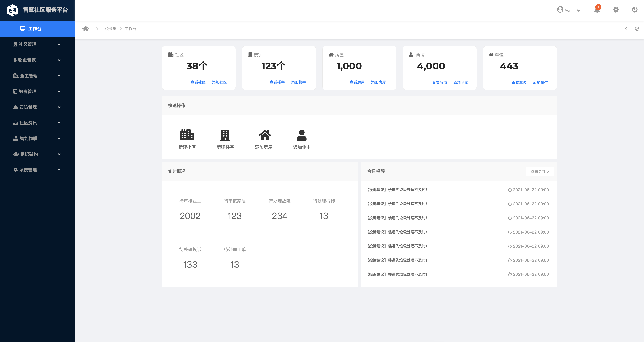Expand 组织架构 menu chevron
This screenshot has width=644, height=342.
[59, 154]
